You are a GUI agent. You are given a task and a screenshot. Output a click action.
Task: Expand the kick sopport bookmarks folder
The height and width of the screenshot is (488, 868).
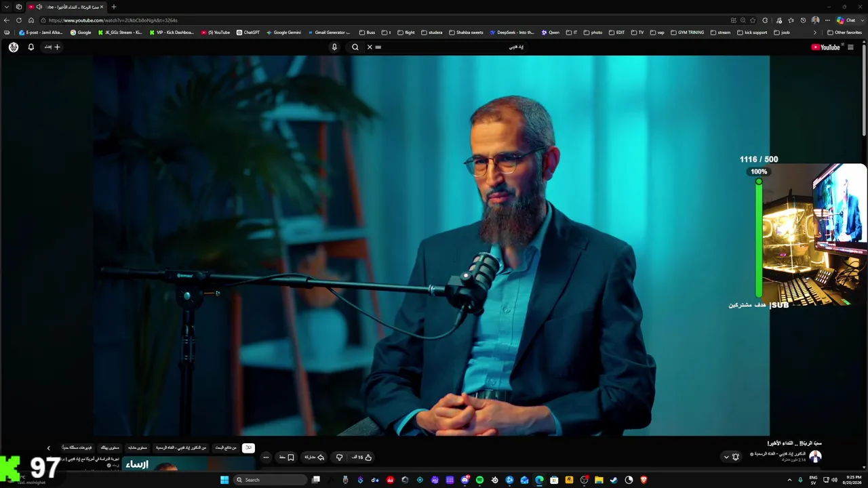[x=752, y=33]
